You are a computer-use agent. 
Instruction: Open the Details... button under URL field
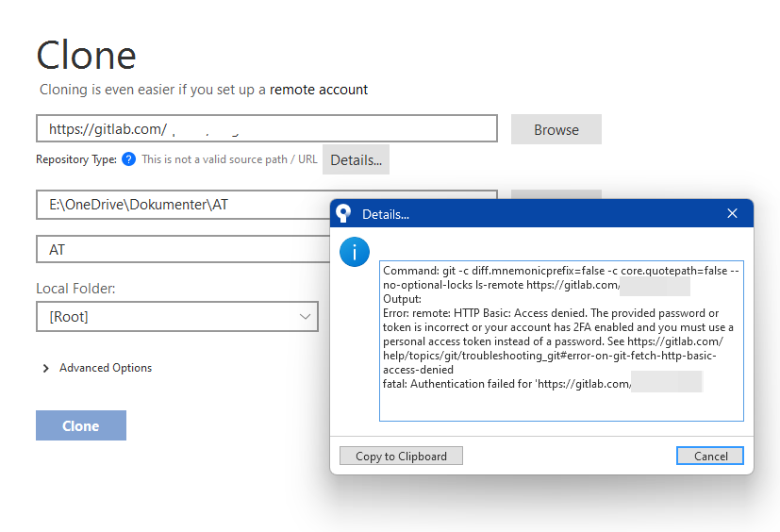coord(356,159)
